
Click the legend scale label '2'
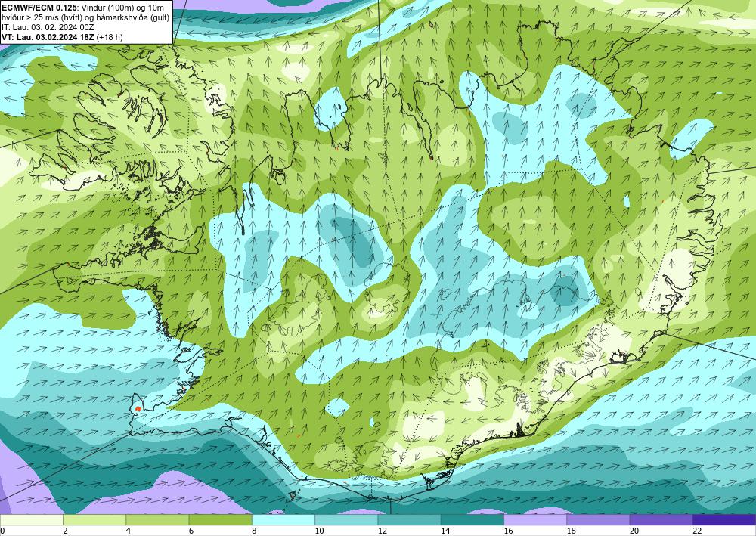click(65, 531)
